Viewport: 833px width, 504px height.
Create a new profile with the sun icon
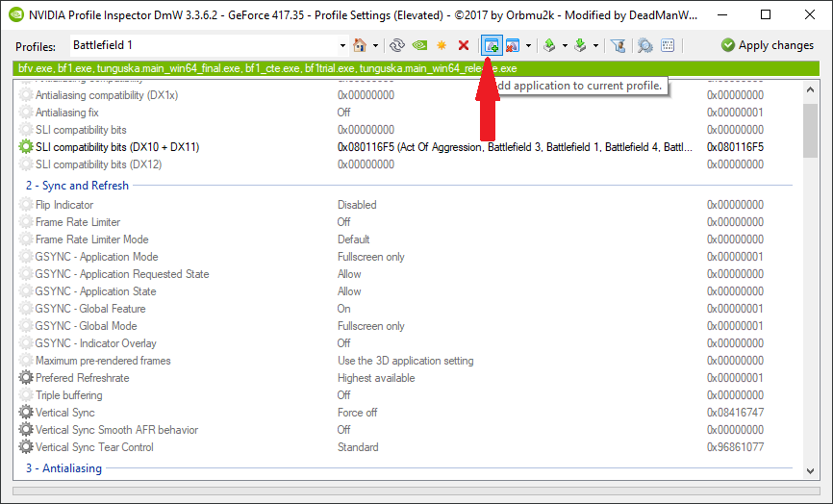click(x=442, y=45)
